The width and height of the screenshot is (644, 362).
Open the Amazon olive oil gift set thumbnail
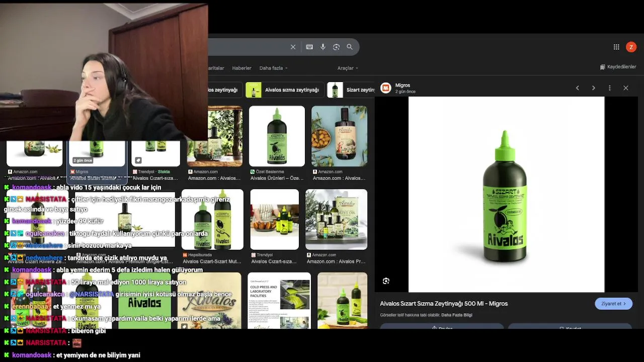click(336, 219)
